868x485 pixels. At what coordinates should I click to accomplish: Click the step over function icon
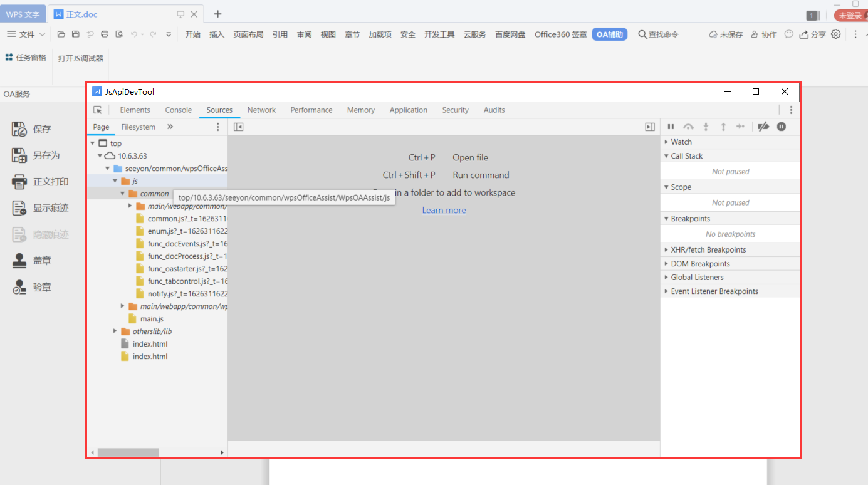pyautogui.click(x=688, y=127)
